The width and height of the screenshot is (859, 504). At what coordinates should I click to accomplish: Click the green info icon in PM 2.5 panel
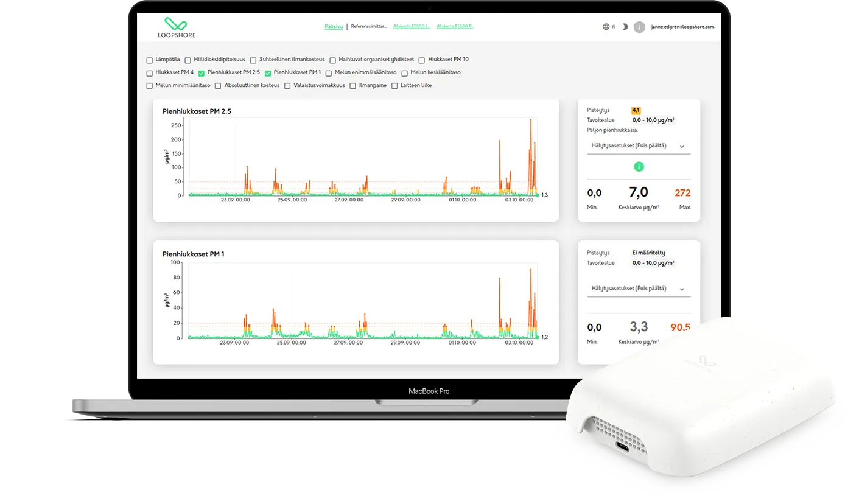click(x=639, y=166)
